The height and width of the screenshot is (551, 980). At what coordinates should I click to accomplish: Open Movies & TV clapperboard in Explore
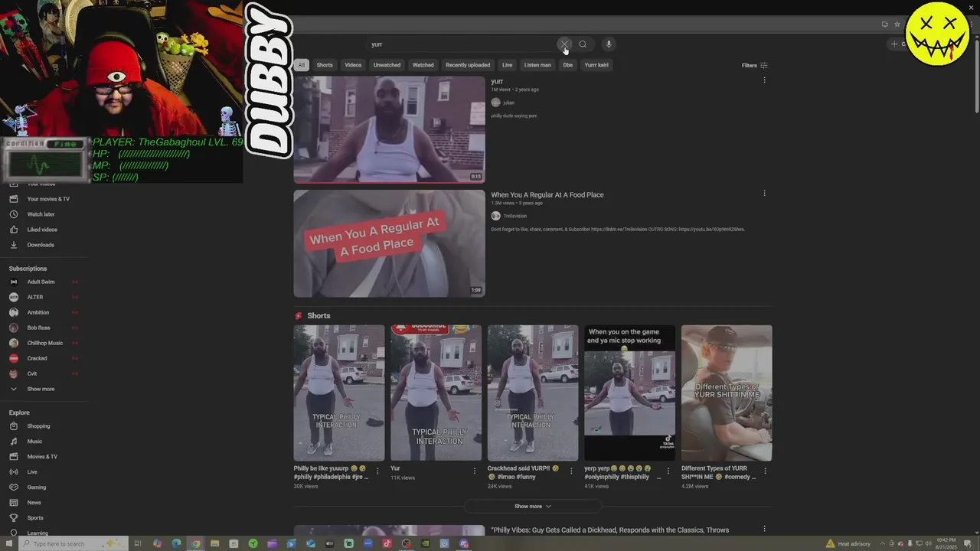13,457
